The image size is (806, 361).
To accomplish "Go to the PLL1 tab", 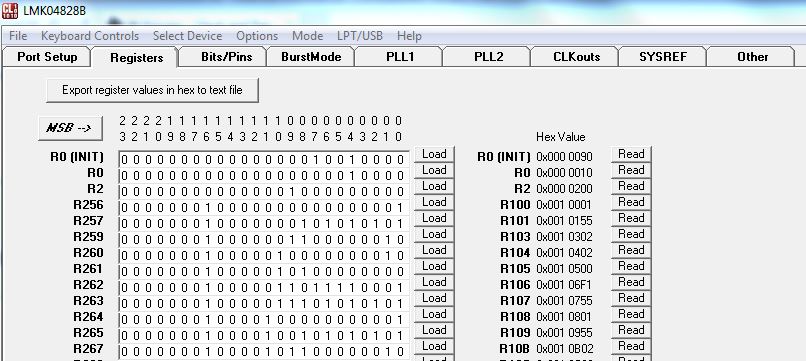I will point(400,57).
